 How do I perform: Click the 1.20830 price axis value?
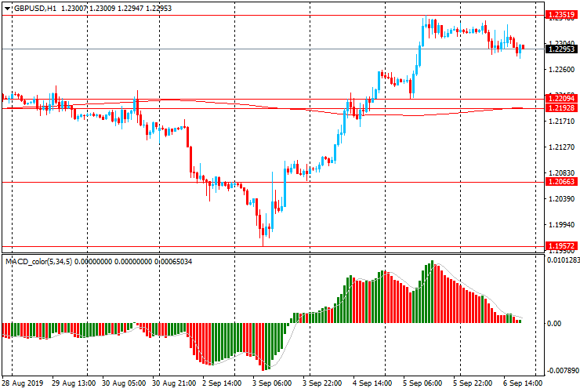point(561,173)
